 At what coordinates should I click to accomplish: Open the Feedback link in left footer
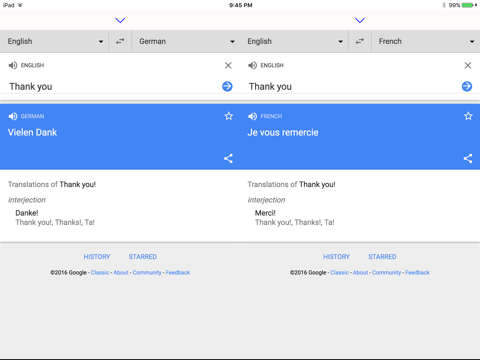pos(178,273)
